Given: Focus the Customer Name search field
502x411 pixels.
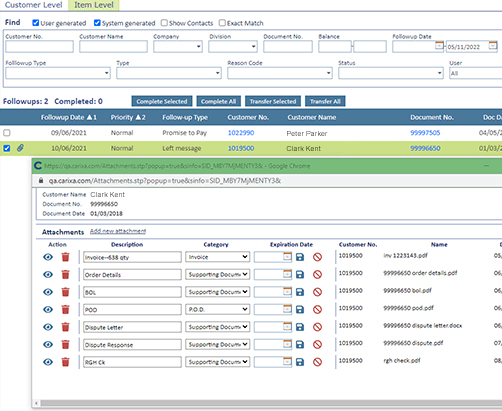Looking at the screenshot, I should (113, 47).
